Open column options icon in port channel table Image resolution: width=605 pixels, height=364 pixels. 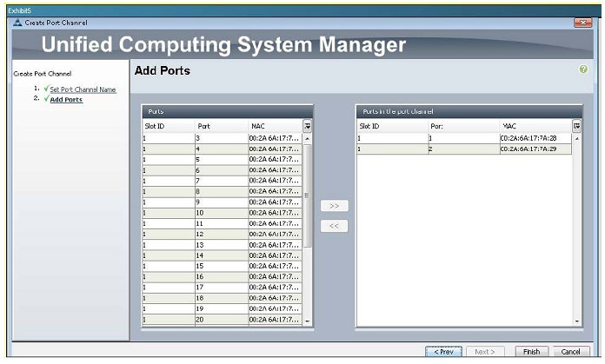pos(577,126)
